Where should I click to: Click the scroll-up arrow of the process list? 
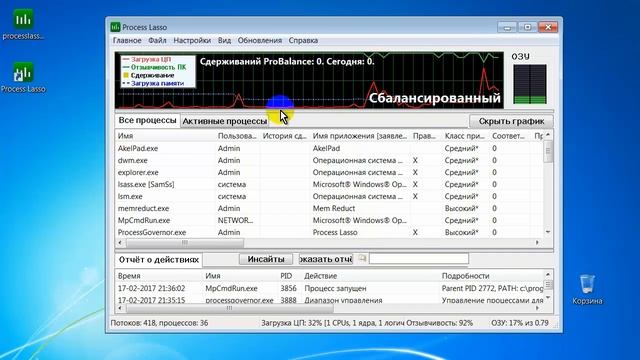point(548,135)
